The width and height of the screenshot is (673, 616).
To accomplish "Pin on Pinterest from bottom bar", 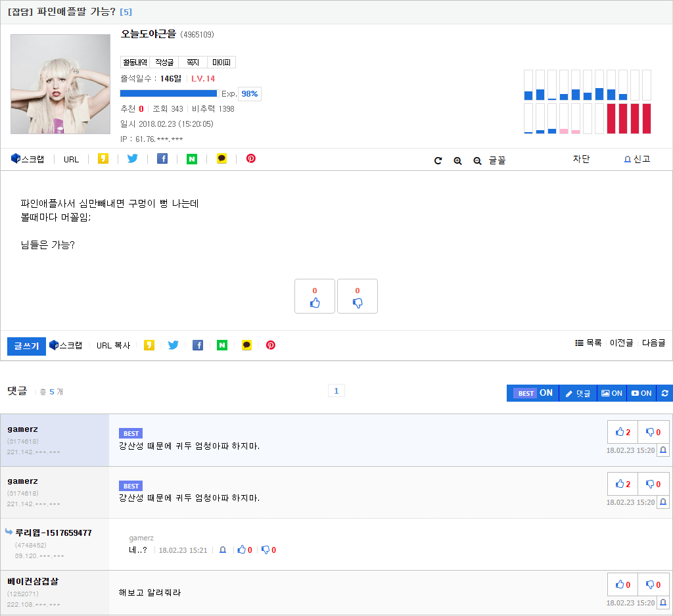I will [x=270, y=344].
